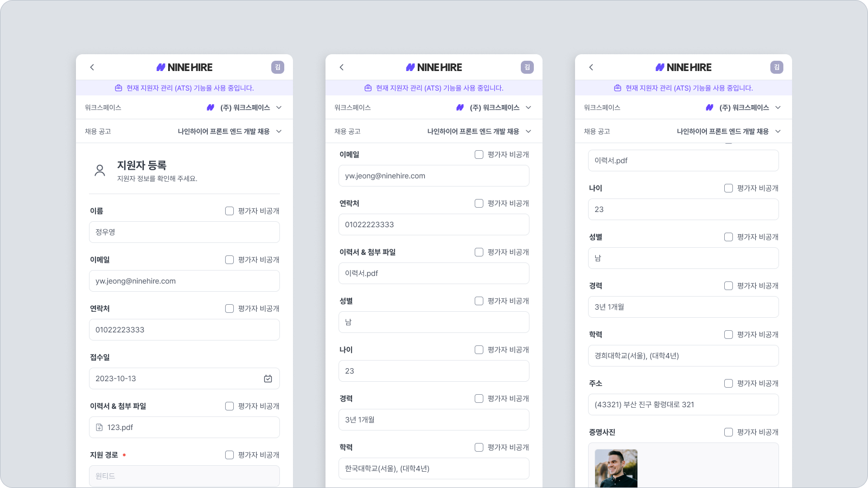Open the 지원 경로 dropdown showing 원티드
This screenshot has height=488, width=868.
184,476
